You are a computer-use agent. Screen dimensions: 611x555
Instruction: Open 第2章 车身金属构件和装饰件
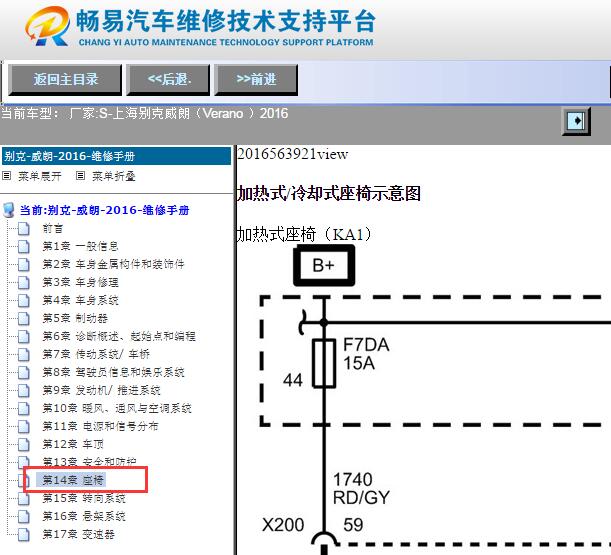coord(113,264)
